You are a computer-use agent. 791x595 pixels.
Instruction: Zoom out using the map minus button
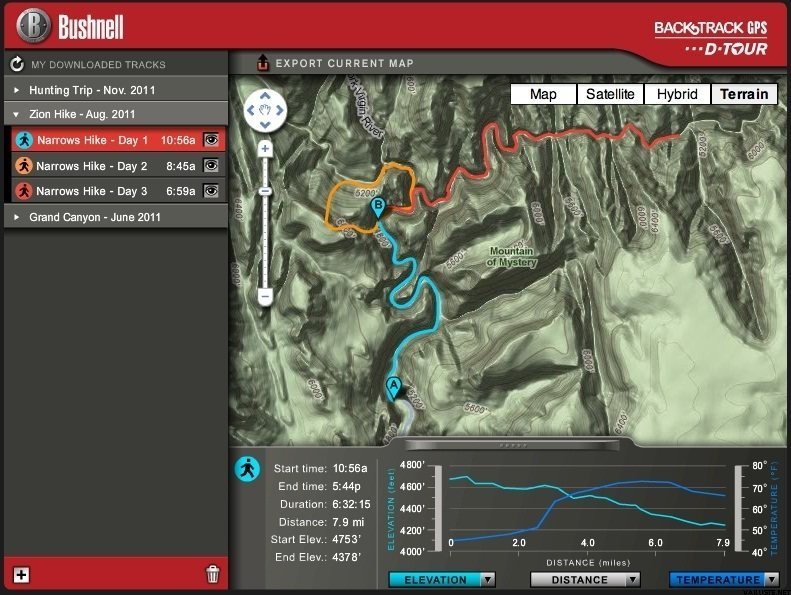coord(265,296)
